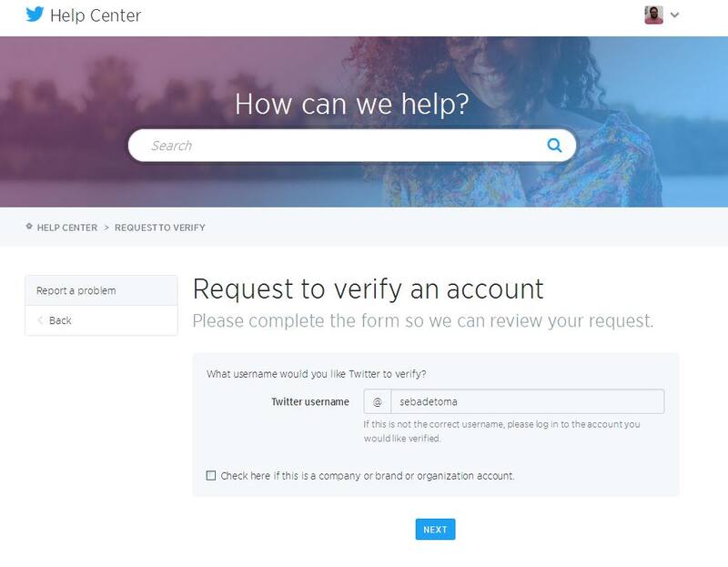Click the REQUEST TO VERIFY breadcrumb
Image resolution: width=728 pixels, height=567 pixels.
160,228
